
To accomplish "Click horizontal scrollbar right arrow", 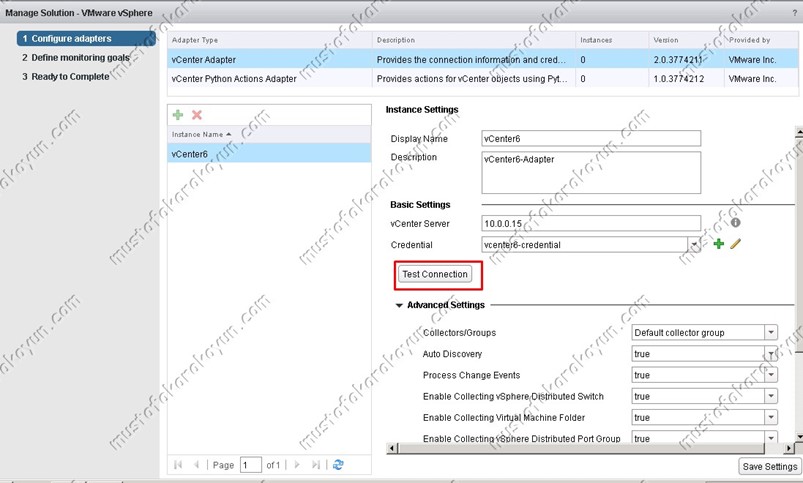I will (789, 448).
